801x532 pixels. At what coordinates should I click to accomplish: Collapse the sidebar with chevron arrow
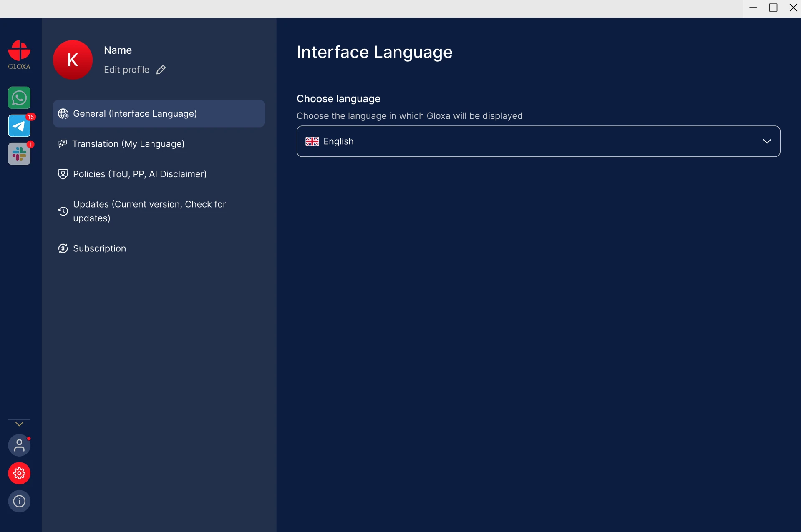pyautogui.click(x=19, y=424)
